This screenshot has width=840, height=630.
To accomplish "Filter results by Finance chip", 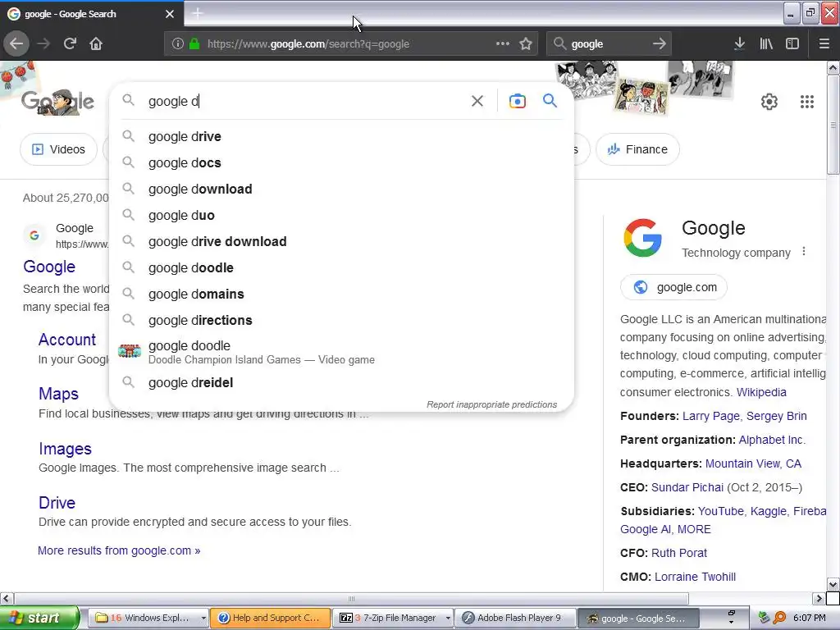I will click(637, 149).
